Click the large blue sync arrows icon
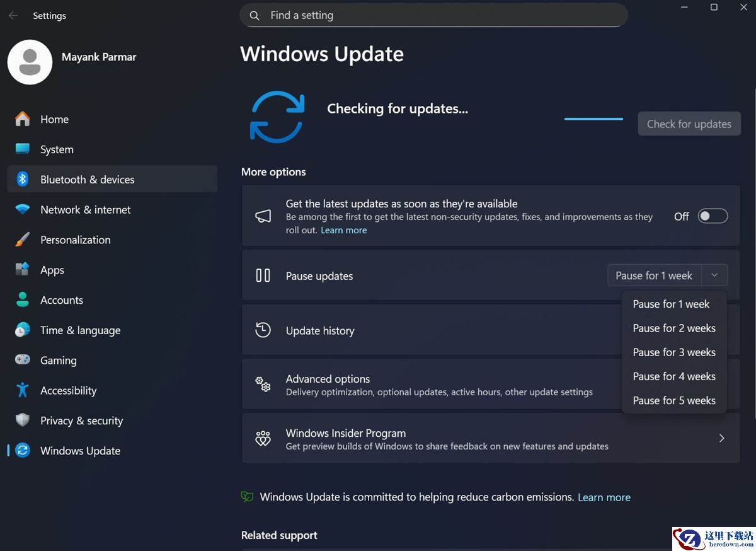The height and width of the screenshot is (551, 756). coord(277,117)
